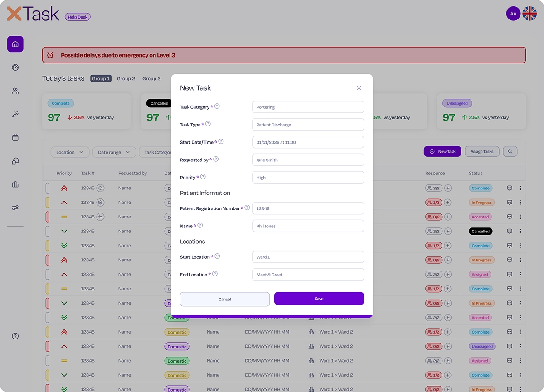Click the Patient Registration Number field

(308, 208)
